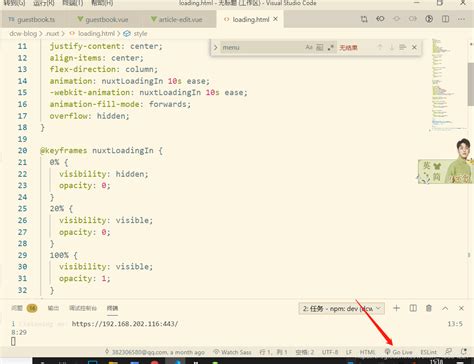Maximize the panel with the up chevron
This screenshot has width=474, height=364.
click(x=445, y=308)
